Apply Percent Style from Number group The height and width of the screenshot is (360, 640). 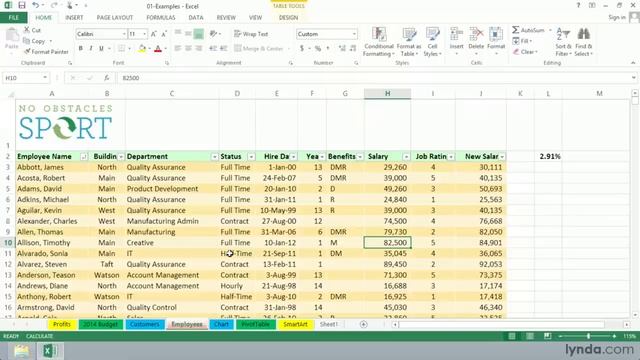tap(318, 49)
